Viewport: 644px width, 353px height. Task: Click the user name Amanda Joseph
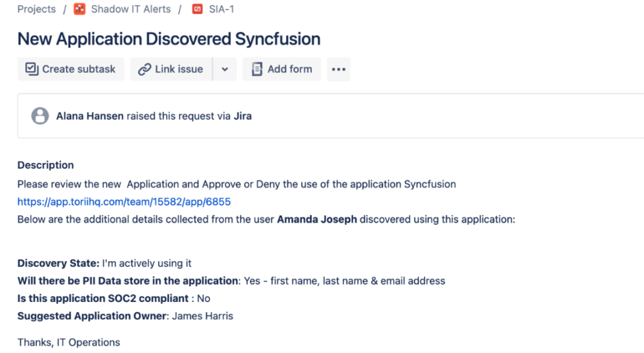point(317,220)
